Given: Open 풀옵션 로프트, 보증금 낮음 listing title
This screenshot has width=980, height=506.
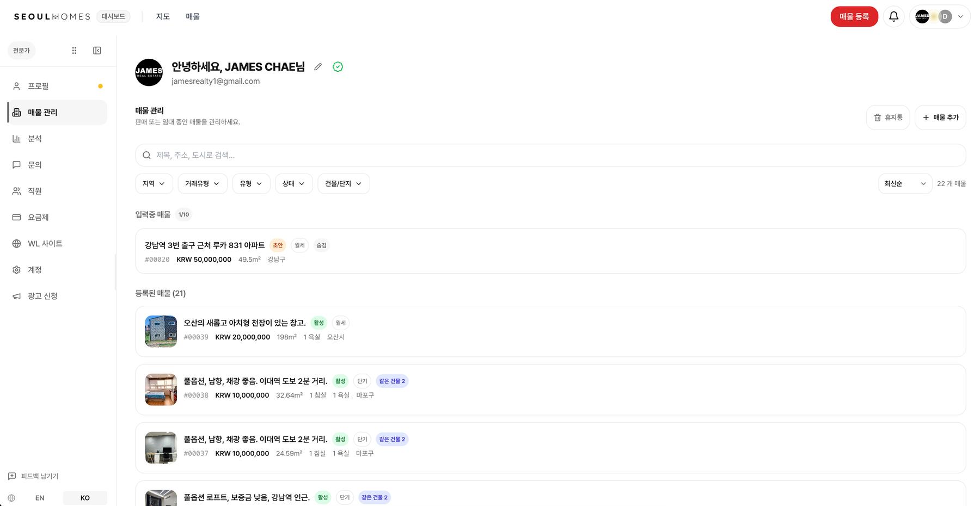Looking at the screenshot, I should coord(247,498).
